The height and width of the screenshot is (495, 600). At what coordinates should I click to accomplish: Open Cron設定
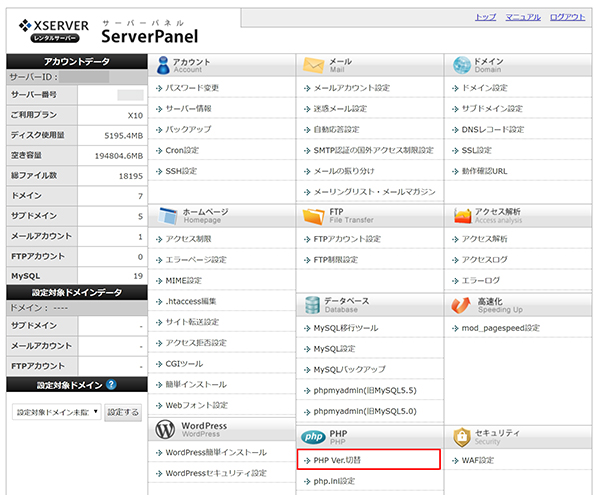[182, 150]
